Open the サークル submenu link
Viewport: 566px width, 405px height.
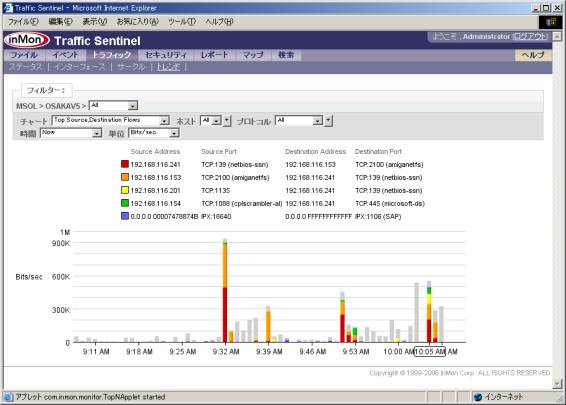[x=131, y=67]
